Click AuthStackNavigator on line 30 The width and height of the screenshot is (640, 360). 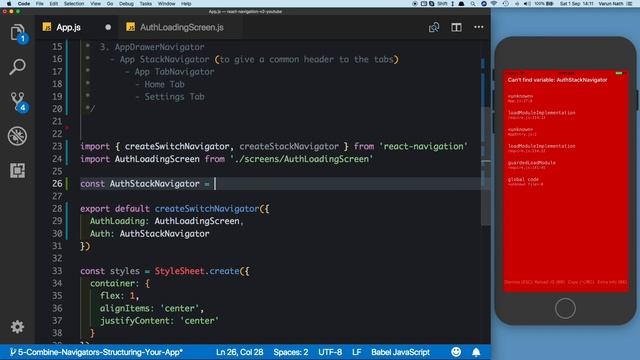coord(164,233)
